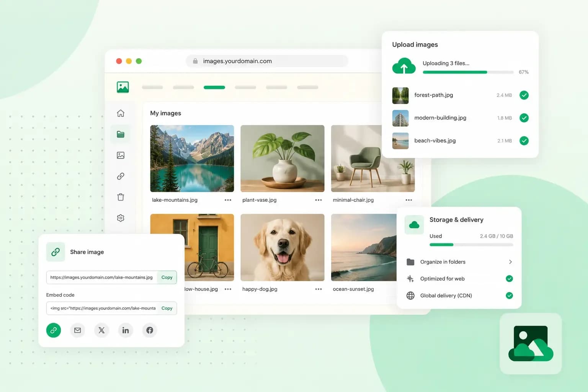Click the cloud upload icon
Image resolution: width=588 pixels, height=392 pixels.
tap(404, 66)
